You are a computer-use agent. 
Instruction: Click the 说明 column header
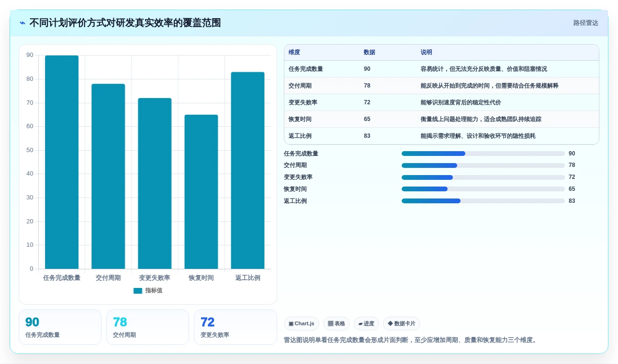[427, 52]
